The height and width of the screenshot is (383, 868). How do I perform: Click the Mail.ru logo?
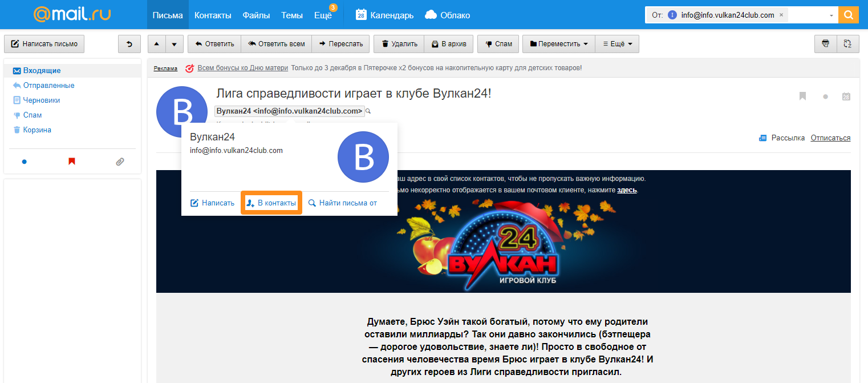(72, 14)
